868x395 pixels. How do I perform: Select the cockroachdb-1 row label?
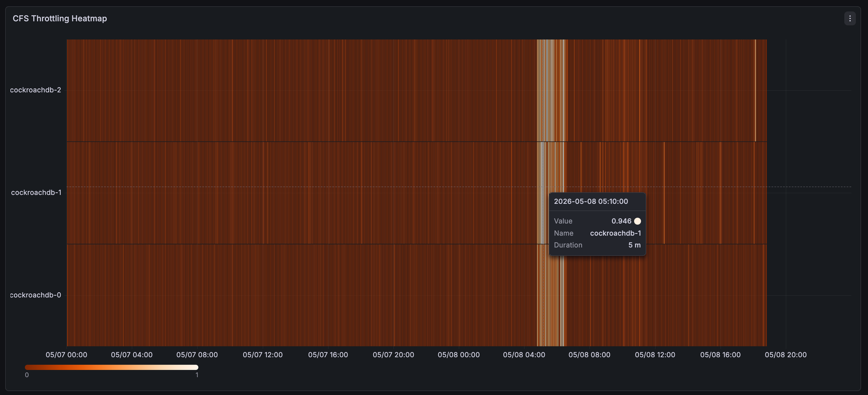[x=36, y=193]
